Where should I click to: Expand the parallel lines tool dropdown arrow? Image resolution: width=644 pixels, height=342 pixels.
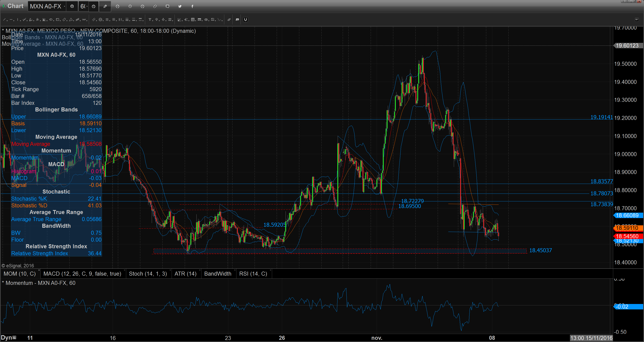97,21
